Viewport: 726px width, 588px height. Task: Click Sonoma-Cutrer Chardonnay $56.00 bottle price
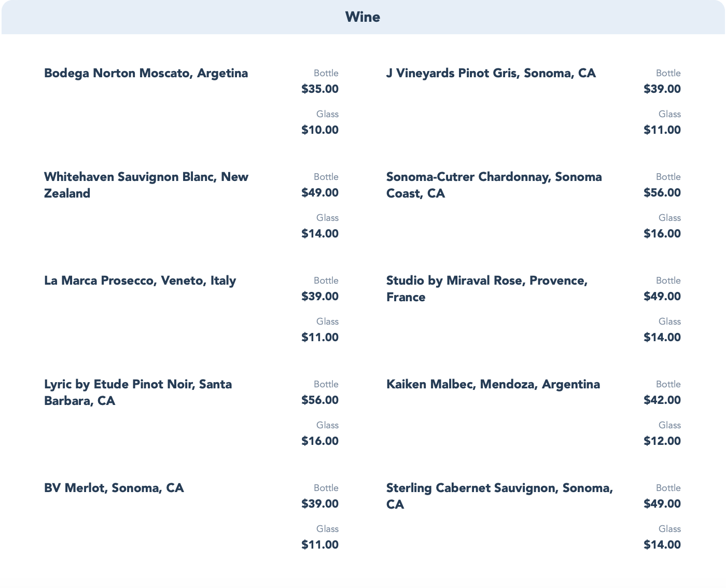click(662, 193)
